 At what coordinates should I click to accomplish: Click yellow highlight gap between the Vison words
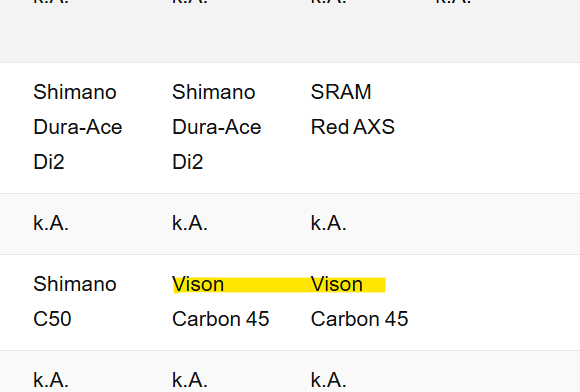coord(267,285)
